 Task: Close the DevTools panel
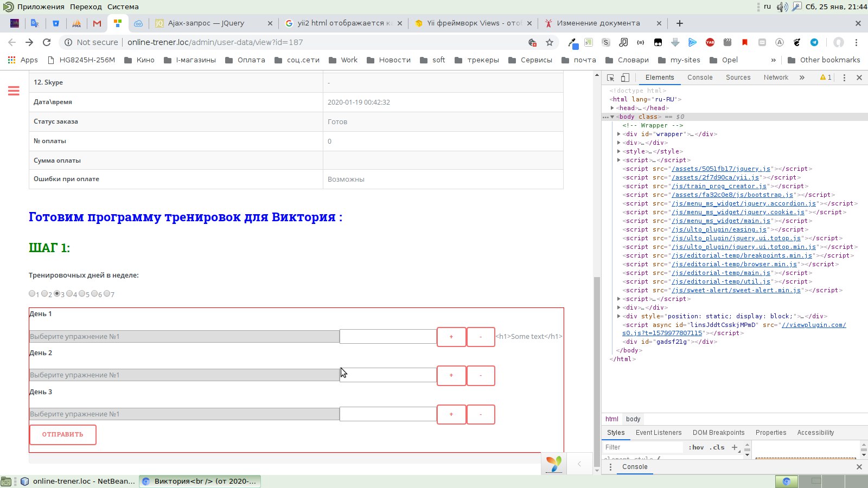coord(859,78)
